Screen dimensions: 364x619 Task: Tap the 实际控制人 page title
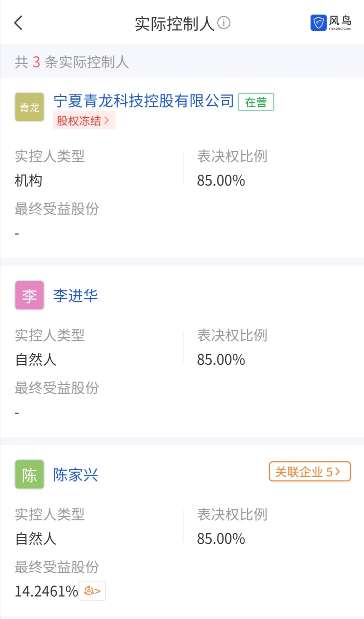175,24
